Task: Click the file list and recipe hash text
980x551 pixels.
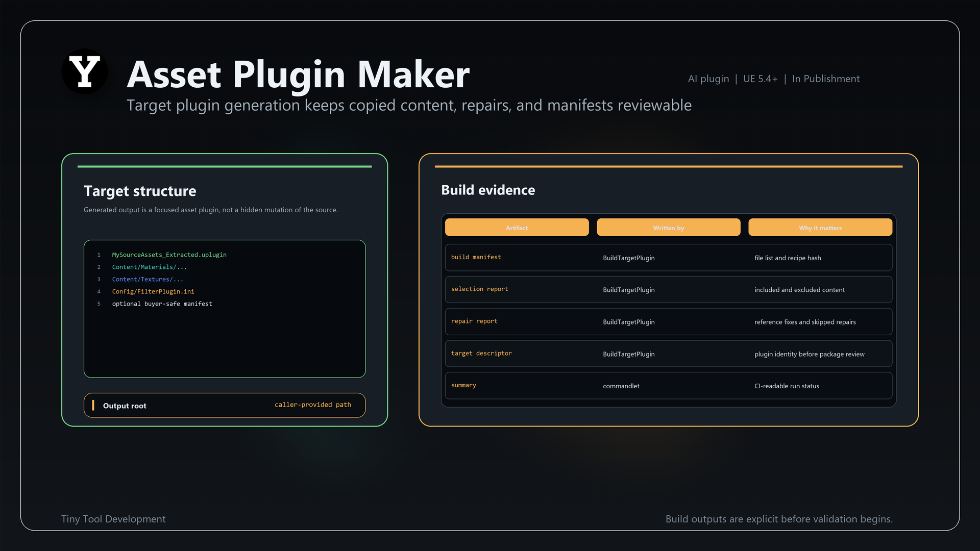Action: pyautogui.click(x=788, y=258)
